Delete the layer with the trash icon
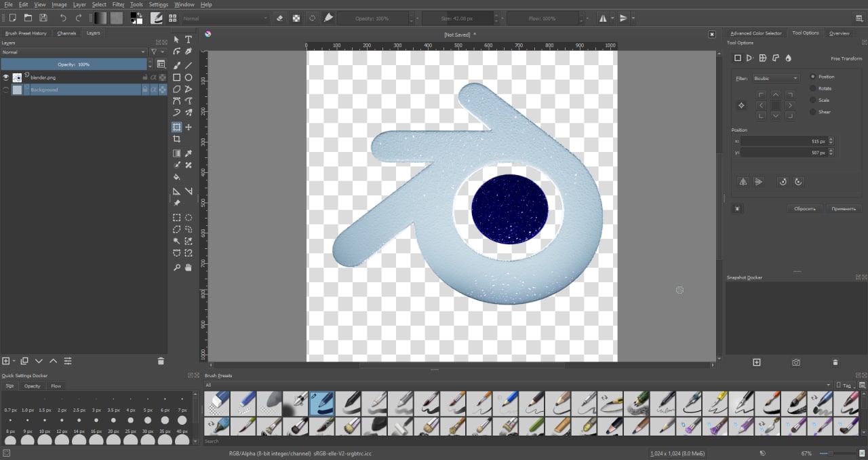 tap(161, 361)
